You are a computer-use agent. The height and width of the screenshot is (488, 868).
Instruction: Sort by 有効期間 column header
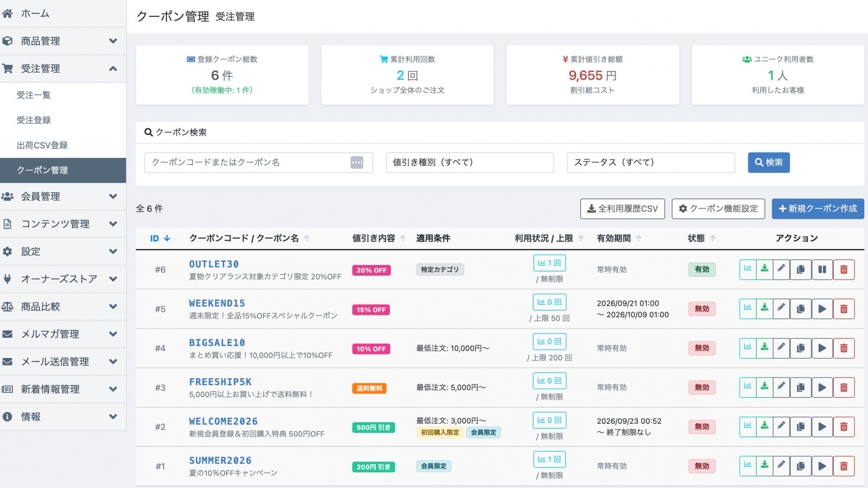(x=619, y=238)
